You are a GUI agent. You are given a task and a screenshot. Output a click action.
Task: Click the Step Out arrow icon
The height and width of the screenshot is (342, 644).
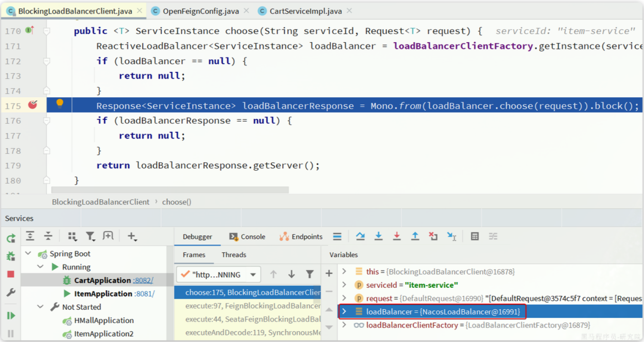415,236
